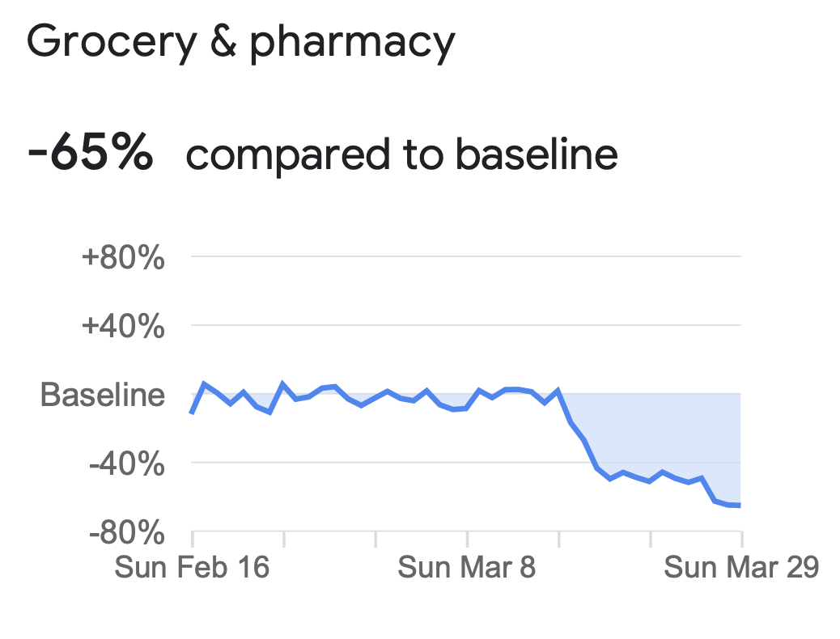Select the Sun Mar 8 date label
The image size is (840, 639).
tap(467, 567)
